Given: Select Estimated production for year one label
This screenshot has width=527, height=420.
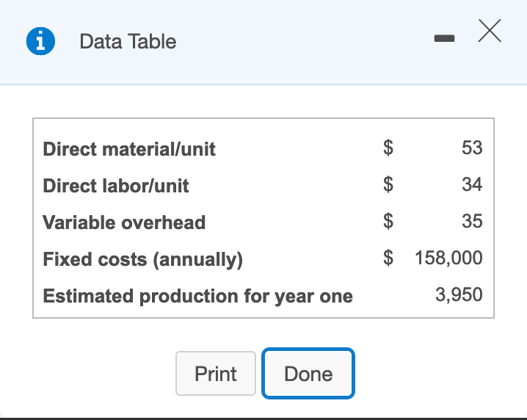Looking at the screenshot, I should 198,296.
